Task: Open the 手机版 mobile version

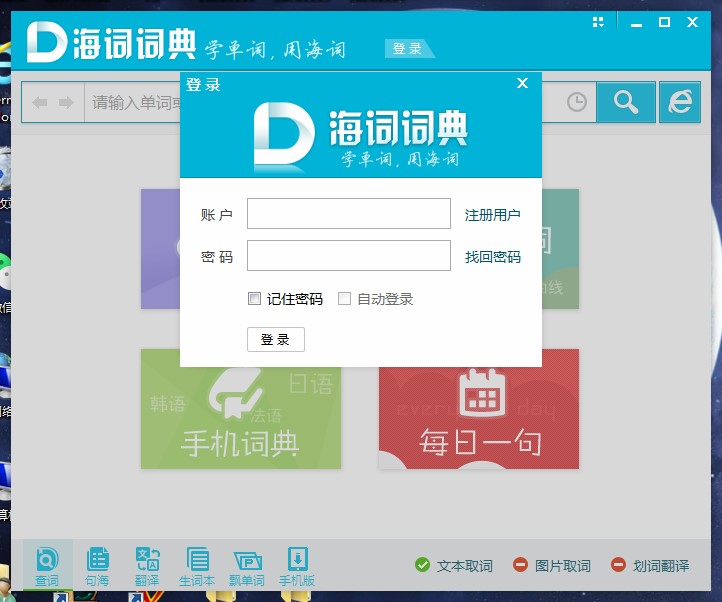Action: point(297,566)
